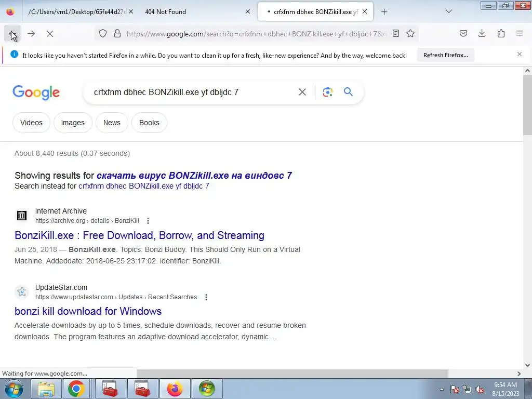Click the horizontal scrollbar thumb
The image size is (532, 399).
(292, 374)
